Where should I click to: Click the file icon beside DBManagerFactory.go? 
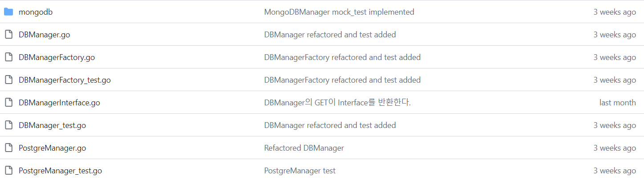8,57
